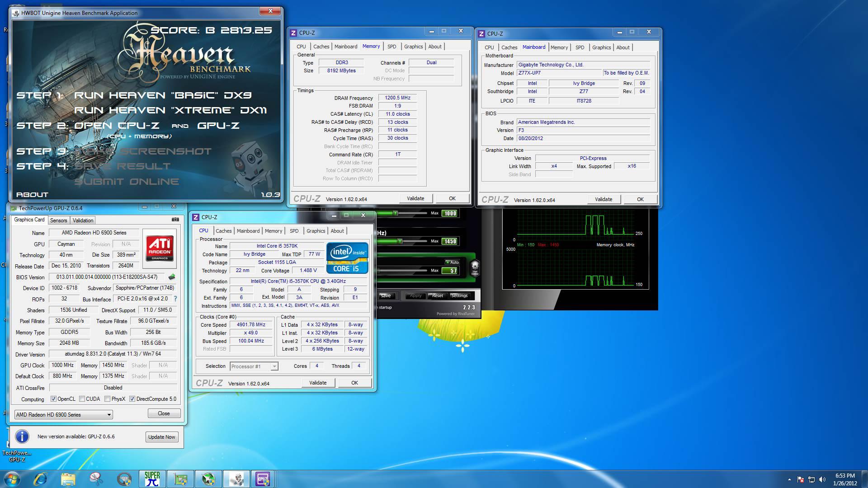The width and height of the screenshot is (868, 488).
Task: Click the Afterburner Reset button
Action: (x=438, y=296)
